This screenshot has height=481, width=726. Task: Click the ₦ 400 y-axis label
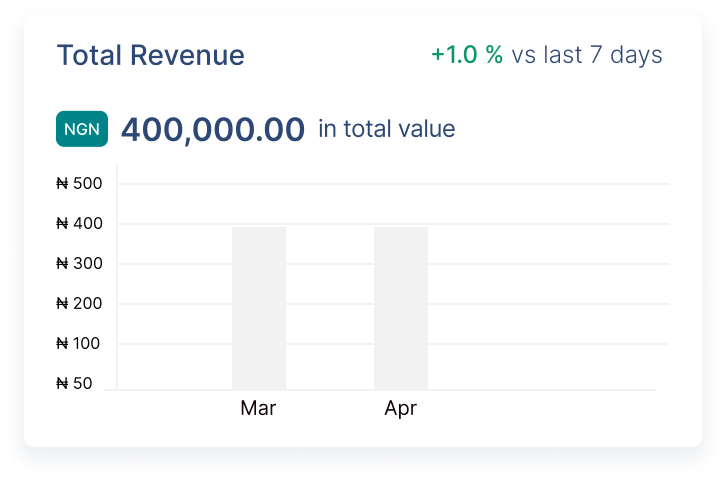tap(80, 224)
